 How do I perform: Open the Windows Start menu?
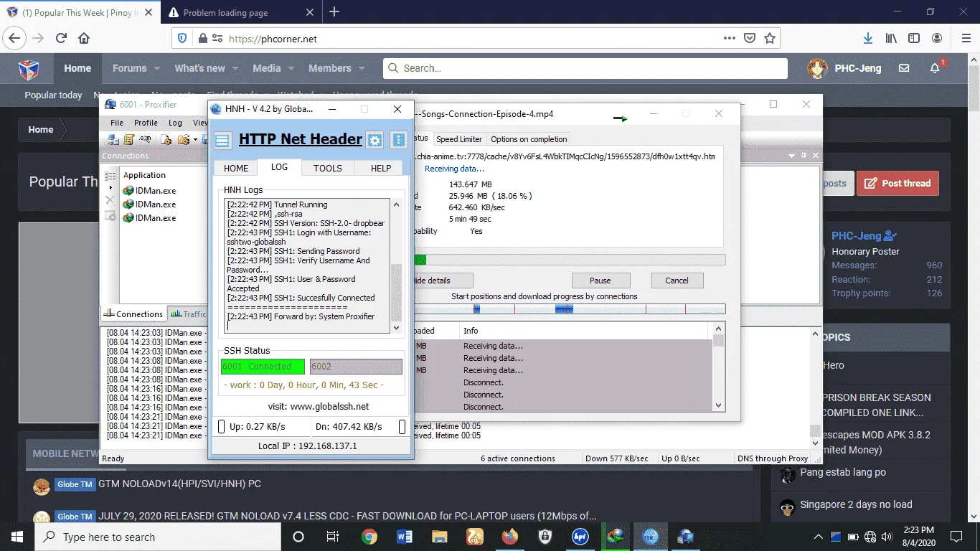(17, 537)
